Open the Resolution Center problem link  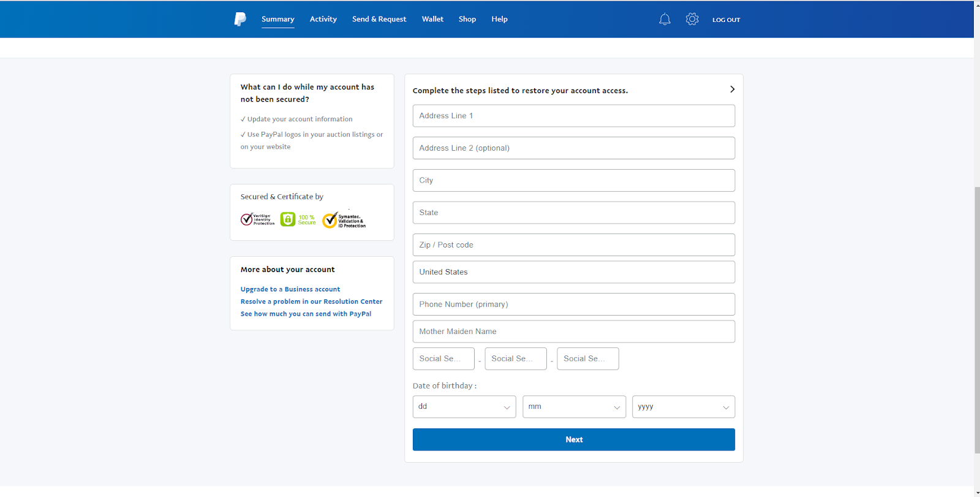pos(311,302)
